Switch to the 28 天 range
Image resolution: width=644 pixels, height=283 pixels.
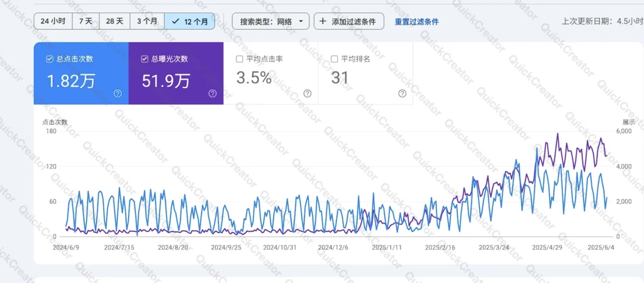pos(114,21)
